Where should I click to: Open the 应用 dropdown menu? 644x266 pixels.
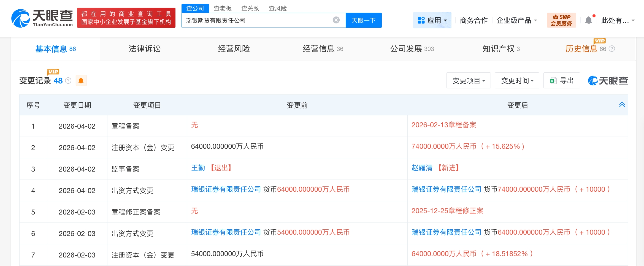click(x=432, y=20)
